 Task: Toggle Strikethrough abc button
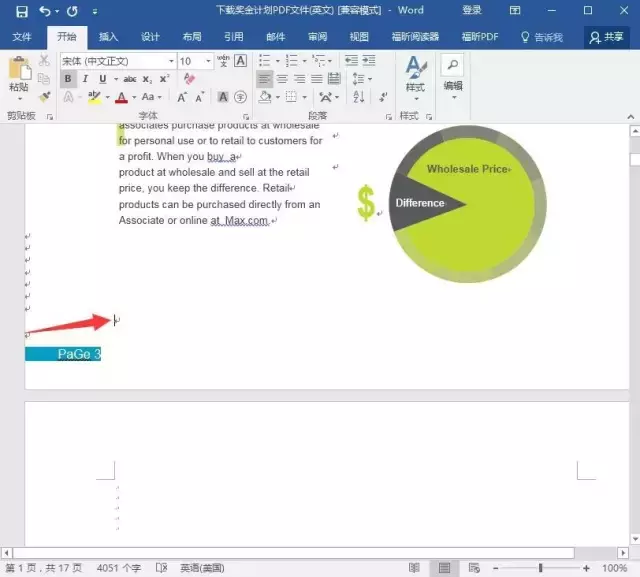point(130,79)
